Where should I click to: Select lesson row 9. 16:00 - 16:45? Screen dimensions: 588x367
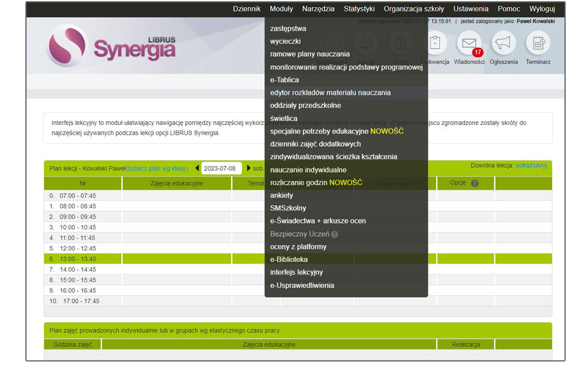(298, 290)
